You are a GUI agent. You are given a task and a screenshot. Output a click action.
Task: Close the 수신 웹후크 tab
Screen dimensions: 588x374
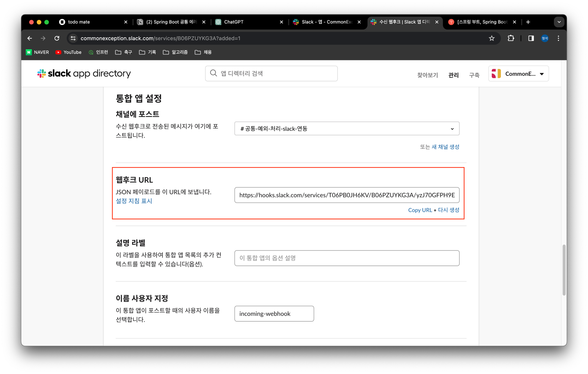[437, 22]
